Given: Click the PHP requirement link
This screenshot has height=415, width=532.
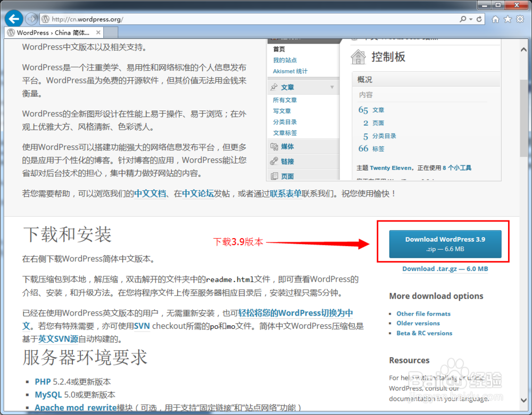Looking at the screenshot, I should 43,382.
